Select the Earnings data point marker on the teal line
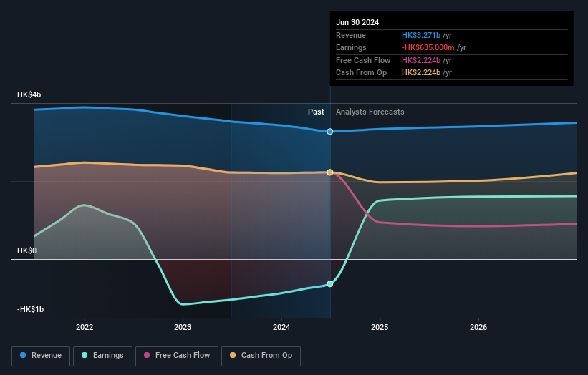The image size is (588, 375). coord(330,284)
